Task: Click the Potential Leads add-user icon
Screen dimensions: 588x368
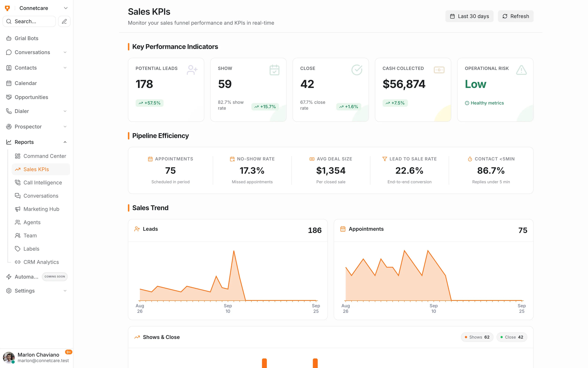Action: click(192, 70)
